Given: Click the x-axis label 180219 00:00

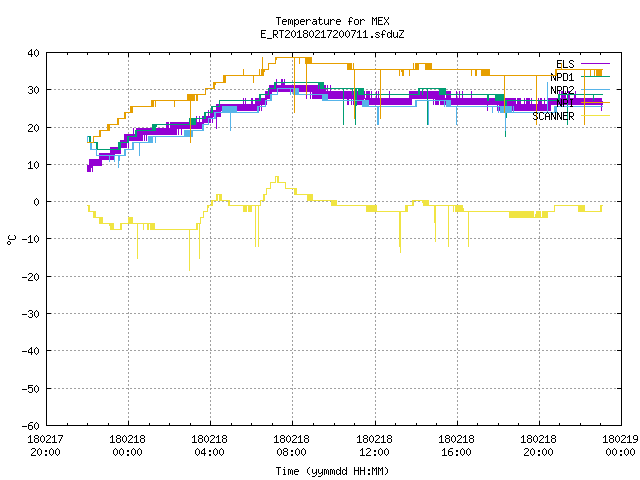Looking at the screenshot, I should pos(620,446).
